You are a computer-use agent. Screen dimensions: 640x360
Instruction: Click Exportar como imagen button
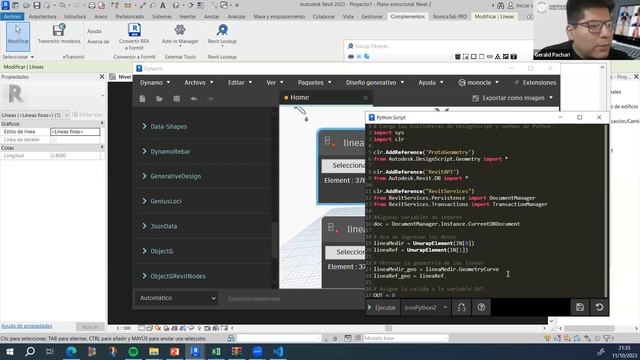513,98
